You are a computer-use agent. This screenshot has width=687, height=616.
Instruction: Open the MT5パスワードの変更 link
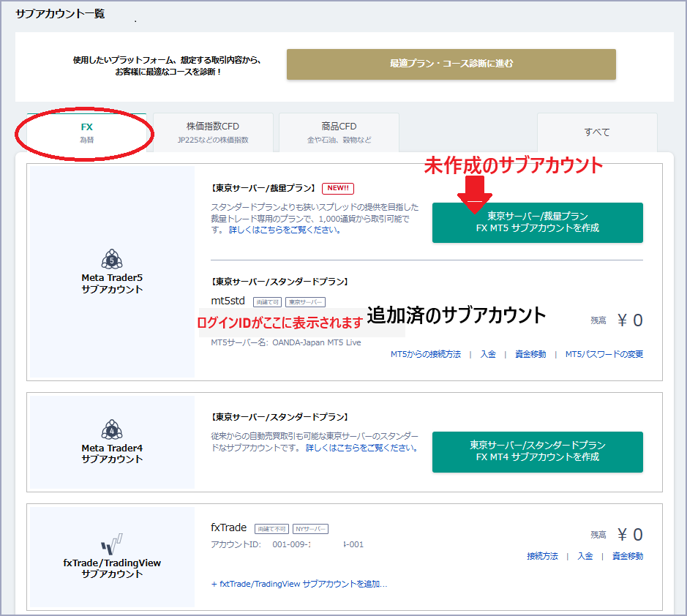point(604,354)
